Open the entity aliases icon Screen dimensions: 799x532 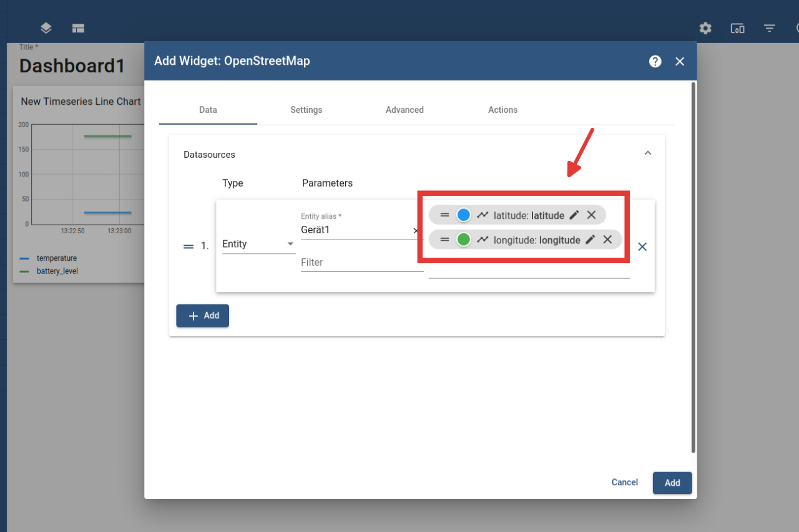coord(737,28)
